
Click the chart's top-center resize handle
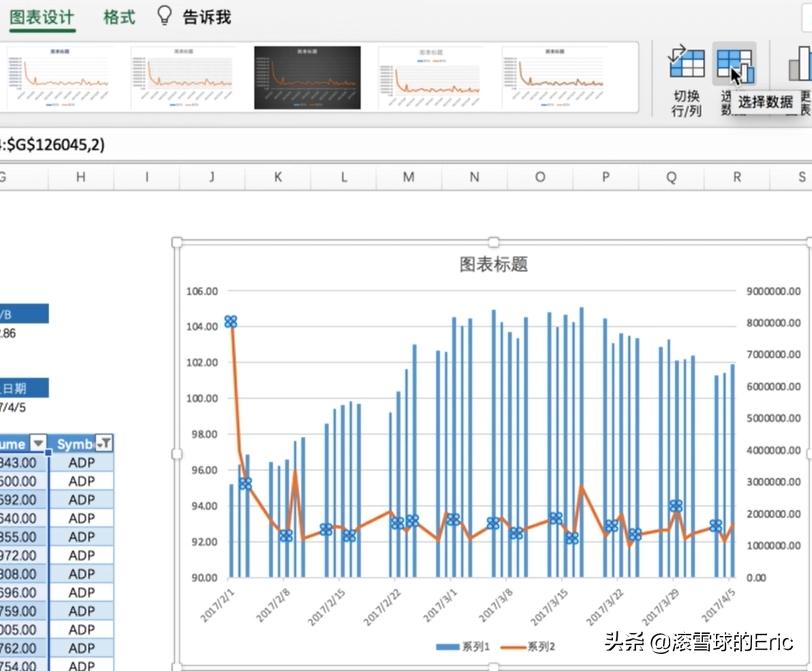coord(493,242)
